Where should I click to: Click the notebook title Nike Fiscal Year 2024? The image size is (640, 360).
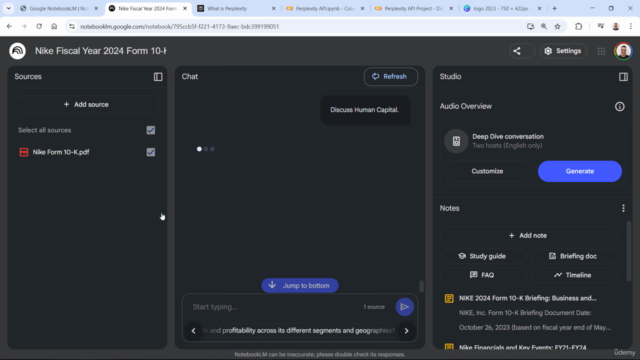point(100,51)
